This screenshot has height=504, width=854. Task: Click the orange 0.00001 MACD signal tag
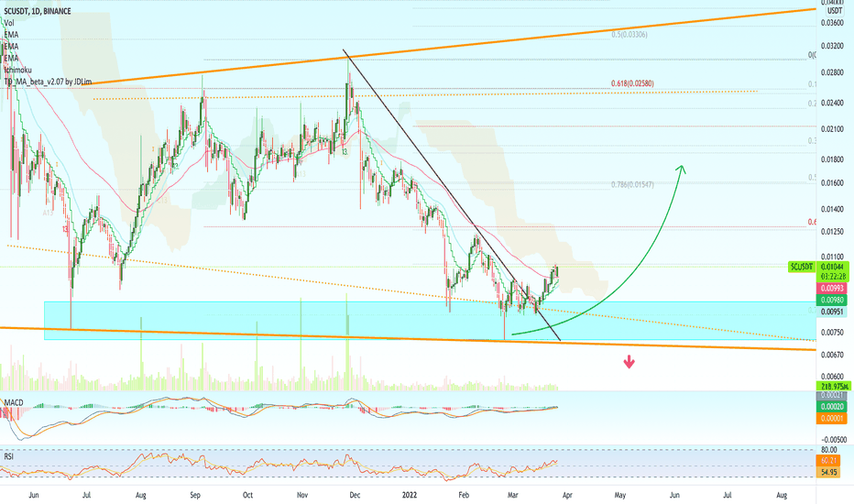click(x=832, y=419)
